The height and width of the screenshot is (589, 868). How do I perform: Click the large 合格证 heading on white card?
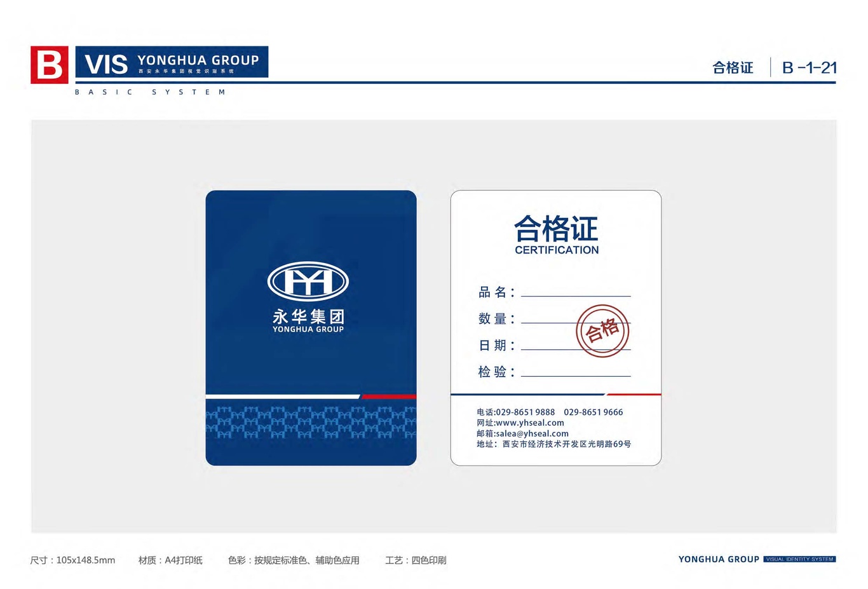tap(556, 229)
